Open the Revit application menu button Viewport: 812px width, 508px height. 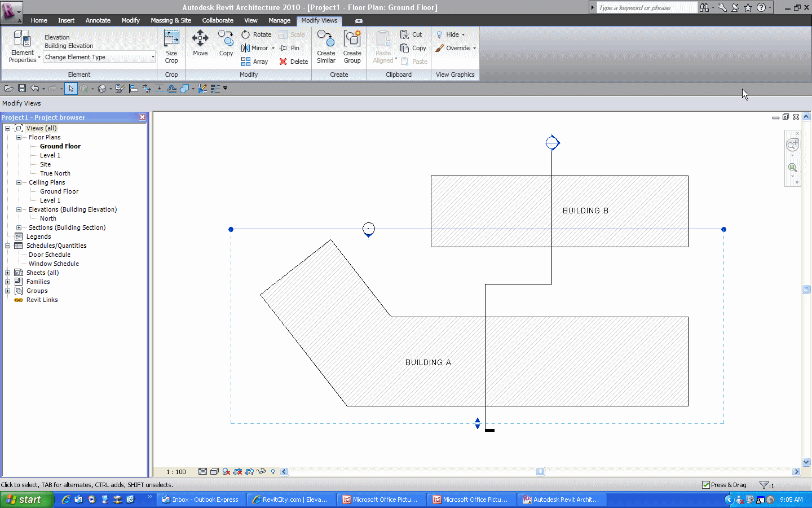[x=11, y=12]
